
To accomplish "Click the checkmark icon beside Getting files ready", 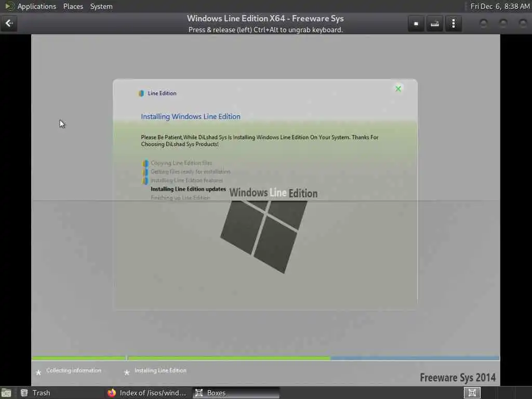I will 145,171.
